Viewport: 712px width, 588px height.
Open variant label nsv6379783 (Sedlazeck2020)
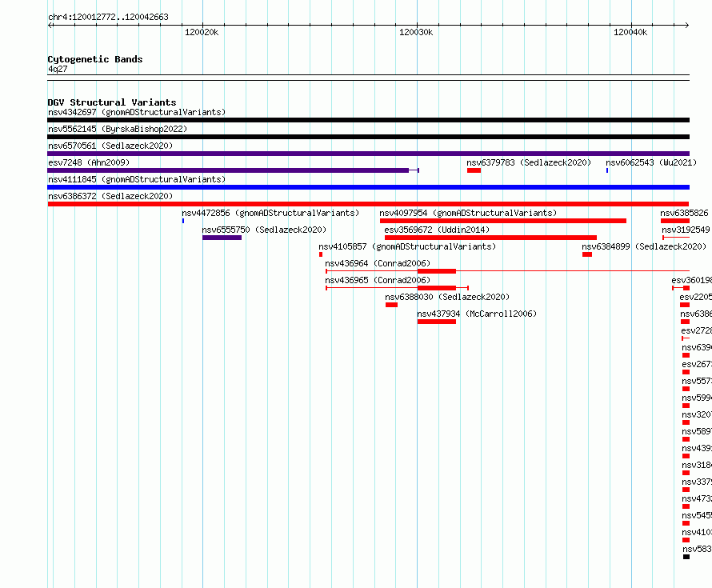point(529,162)
